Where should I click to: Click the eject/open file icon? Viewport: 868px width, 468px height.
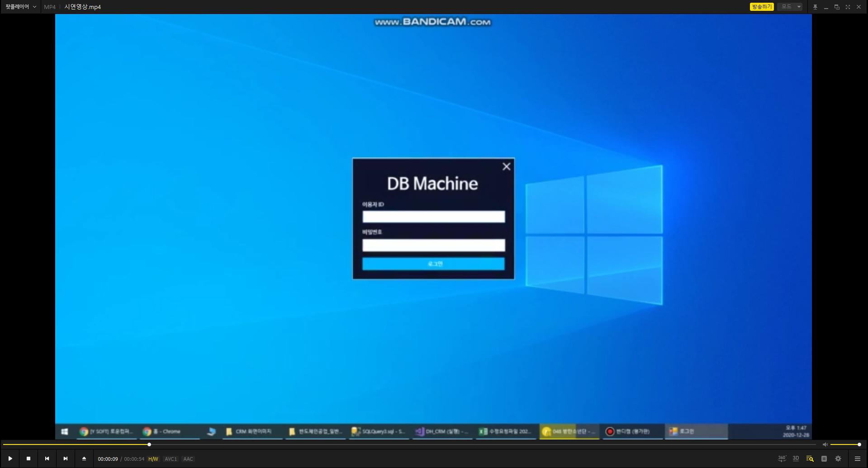coord(84,459)
